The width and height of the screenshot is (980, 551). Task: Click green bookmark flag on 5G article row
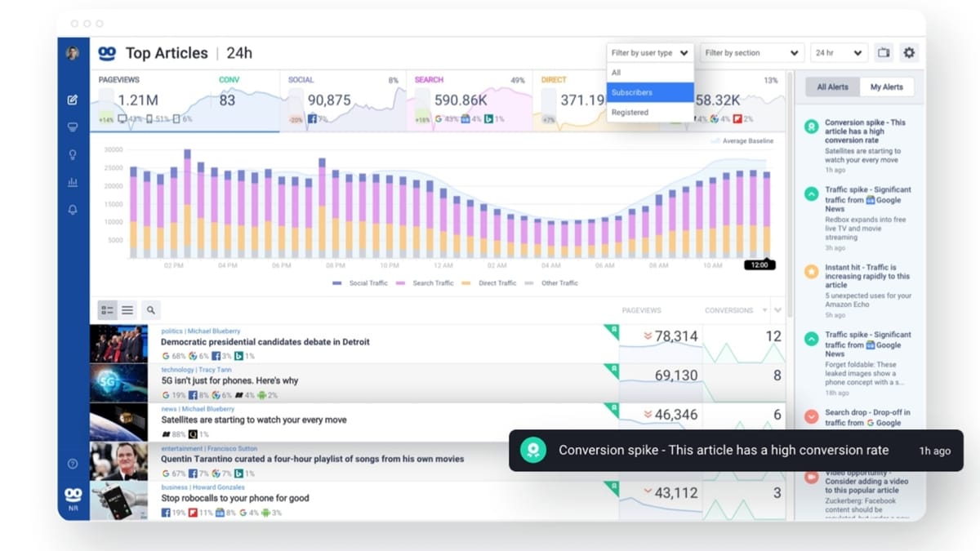pos(611,371)
